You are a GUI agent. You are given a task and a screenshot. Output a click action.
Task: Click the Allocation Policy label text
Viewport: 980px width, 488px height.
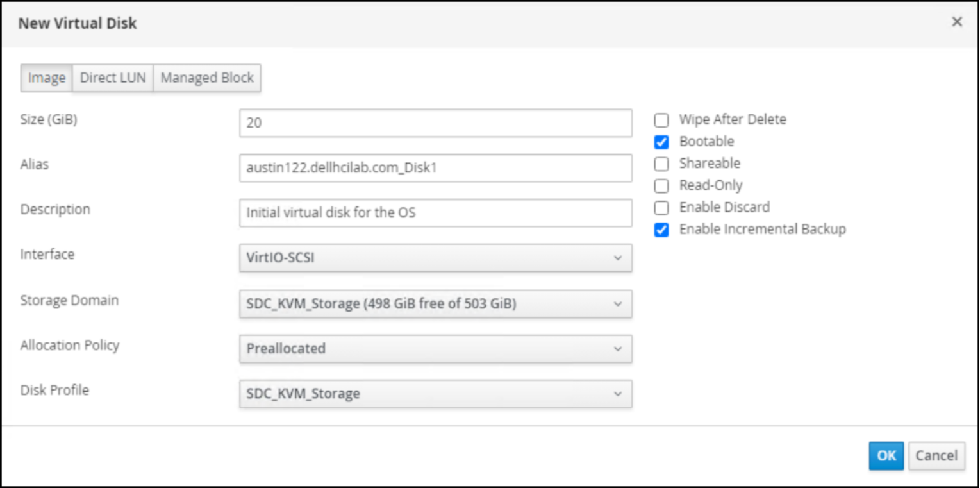tap(70, 345)
